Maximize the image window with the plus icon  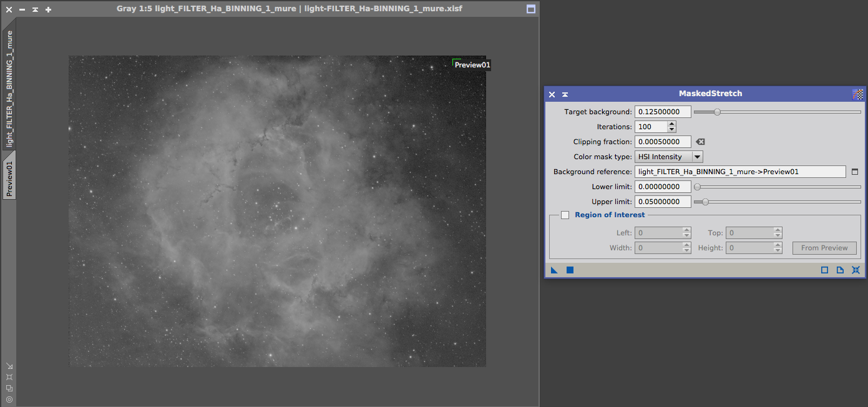[x=49, y=9]
